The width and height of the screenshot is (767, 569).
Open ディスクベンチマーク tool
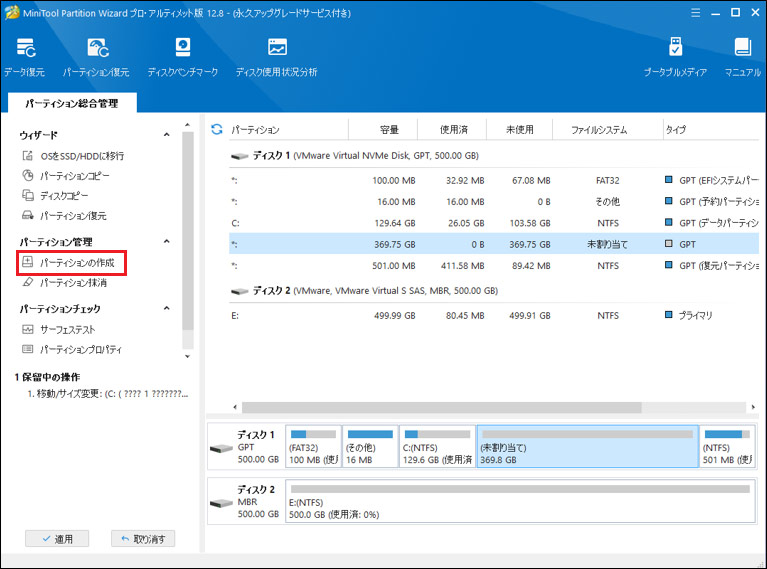182,57
